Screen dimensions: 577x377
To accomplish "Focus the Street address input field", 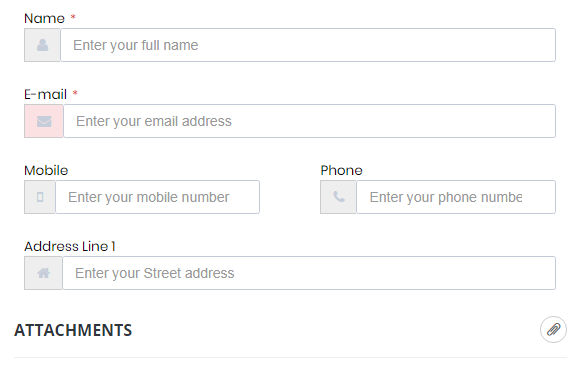I will click(309, 273).
